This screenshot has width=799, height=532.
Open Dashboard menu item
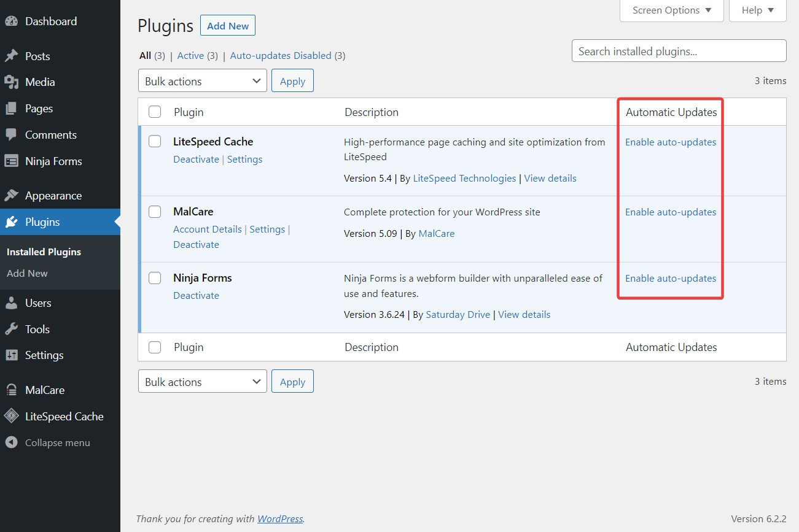60,21
